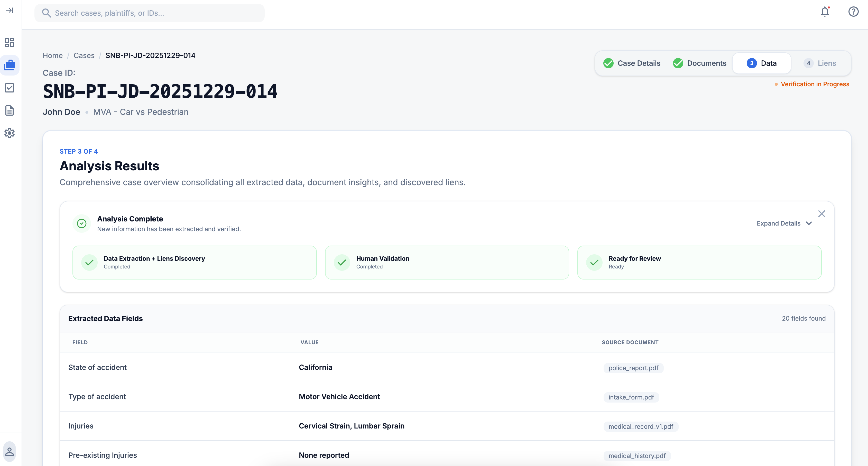The image size is (868, 466).
Task: Open the Tasks checkmark icon in sidebar
Action: [x=10, y=88]
